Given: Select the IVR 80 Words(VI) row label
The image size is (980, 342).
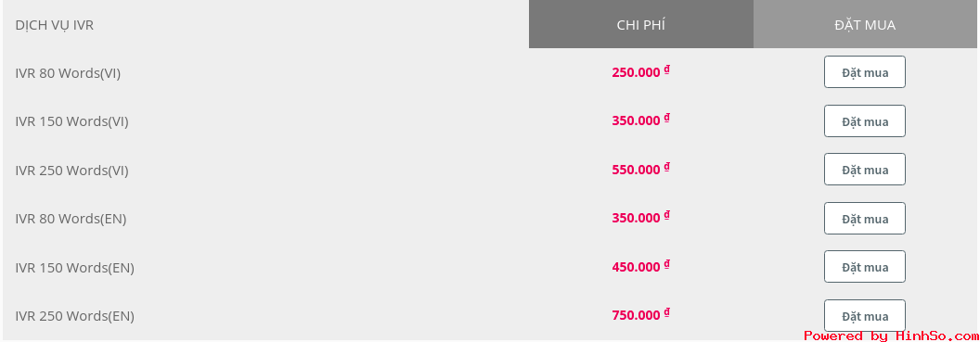Looking at the screenshot, I should click(x=68, y=73).
